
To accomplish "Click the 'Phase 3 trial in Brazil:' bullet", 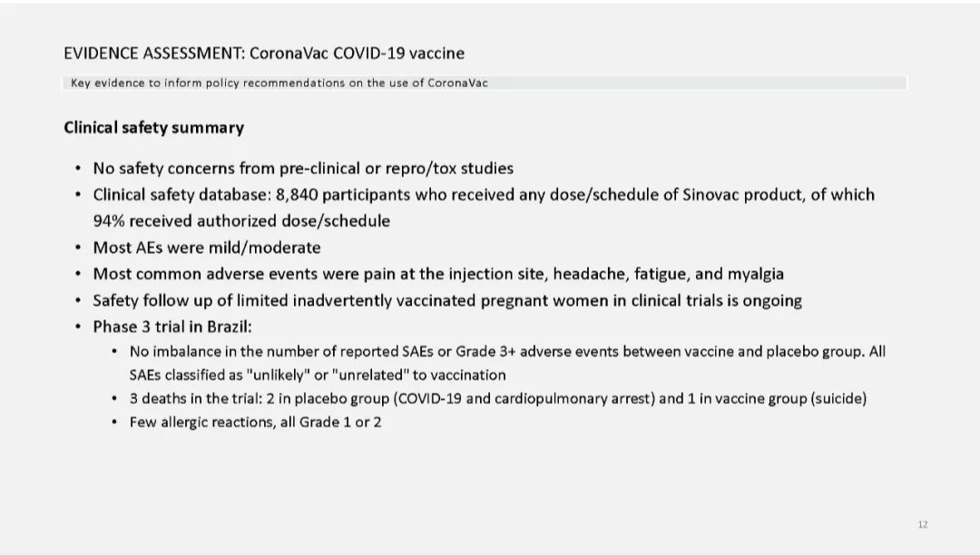I will point(172,327).
